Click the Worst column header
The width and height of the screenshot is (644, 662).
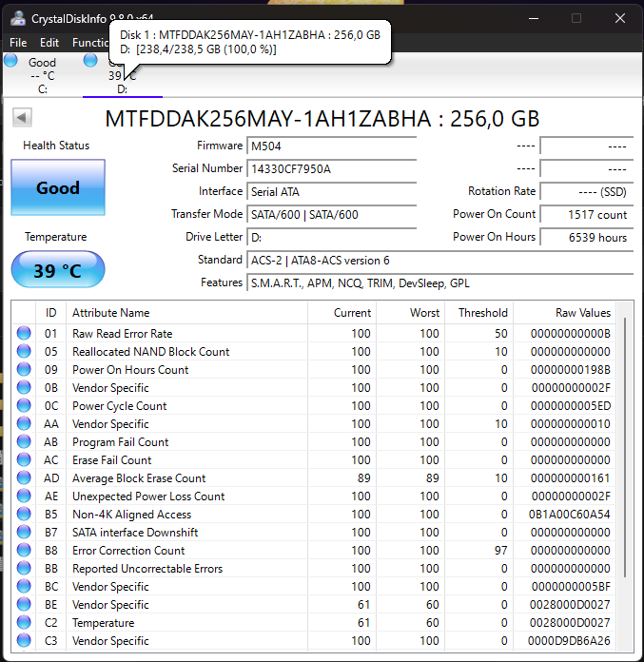click(x=411, y=313)
